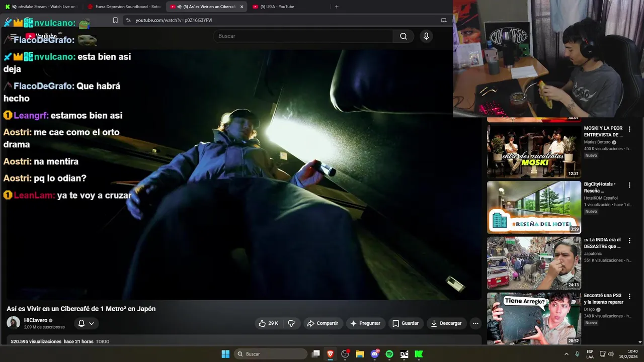
Task: Open options menu for Encontré una PS3 video
Action: [x=629, y=296]
